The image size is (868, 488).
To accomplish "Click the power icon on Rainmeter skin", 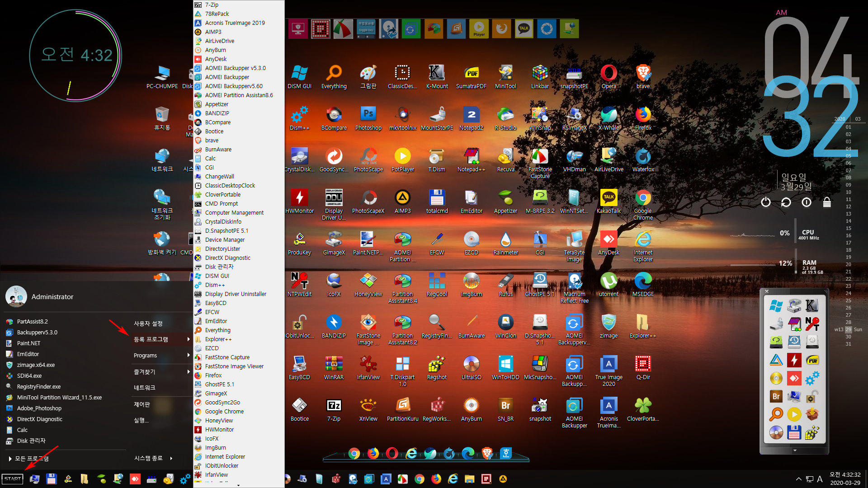I will point(765,202).
